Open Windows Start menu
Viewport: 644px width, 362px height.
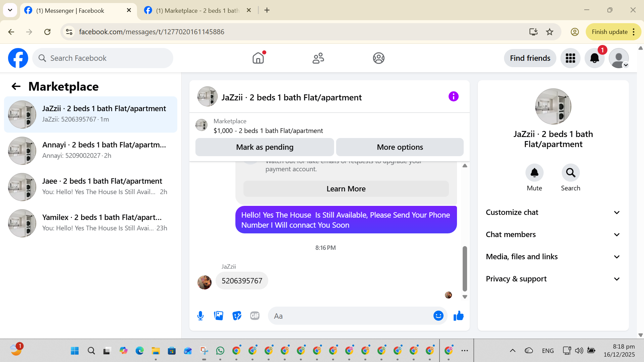pyautogui.click(x=75, y=351)
